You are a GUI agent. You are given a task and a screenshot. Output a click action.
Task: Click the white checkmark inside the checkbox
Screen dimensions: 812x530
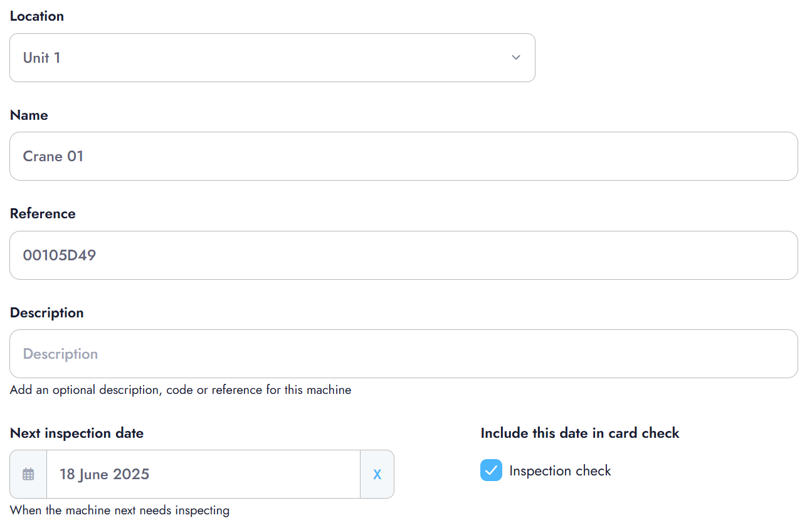[x=491, y=470]
